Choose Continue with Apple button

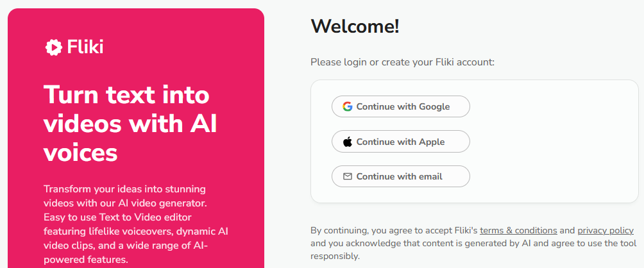click(401, 142)
